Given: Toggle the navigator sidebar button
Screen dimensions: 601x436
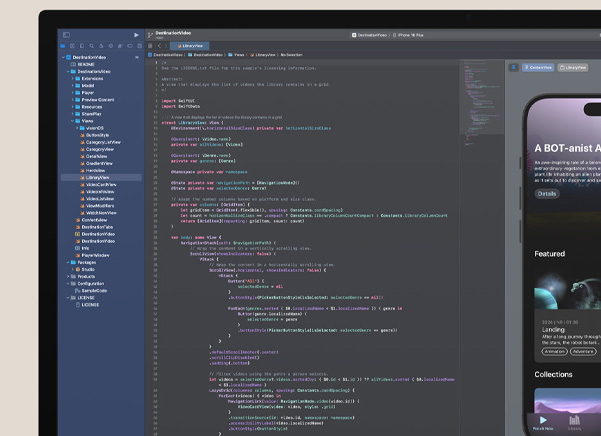Looking at the screenshot, I should (66, 35).
